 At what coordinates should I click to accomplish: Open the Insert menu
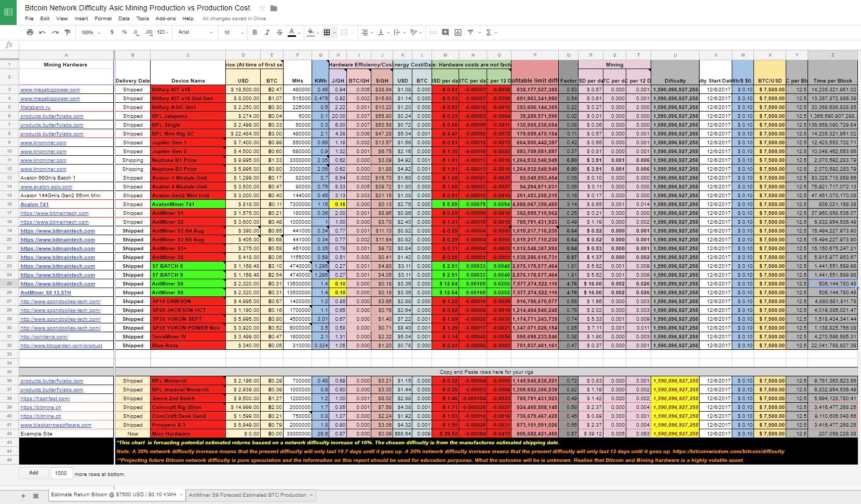click(x=81, y=18)
